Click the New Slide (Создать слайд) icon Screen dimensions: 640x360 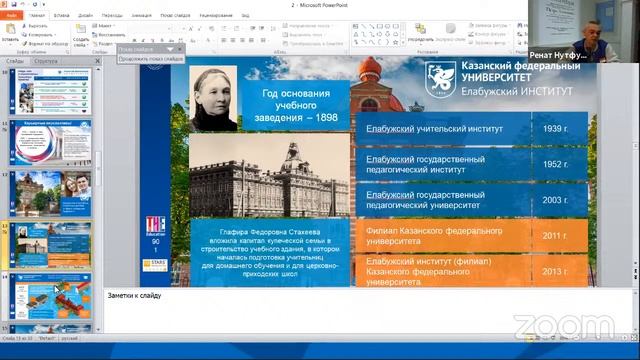tap(81, 29)
